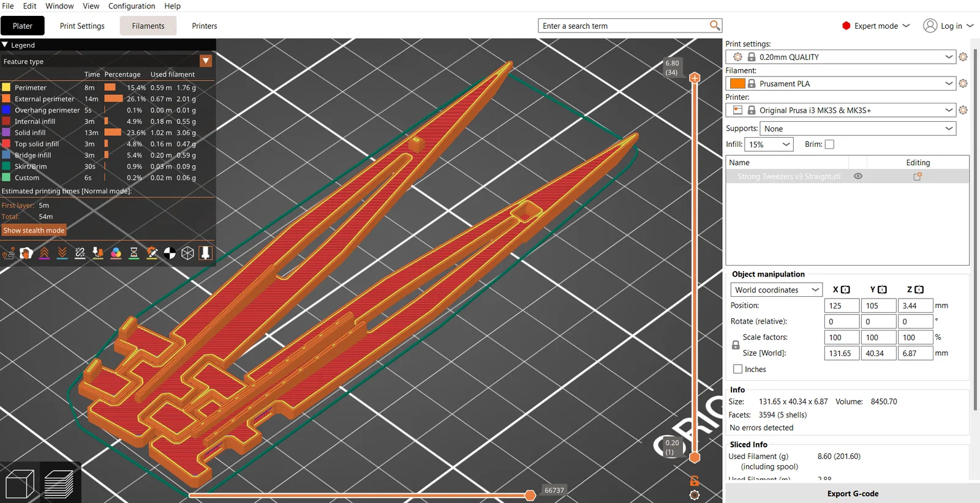Viewport: 980px width, 503px height.
Task: Toggle tool changes visibility icon
Action: tap(98, 253)
